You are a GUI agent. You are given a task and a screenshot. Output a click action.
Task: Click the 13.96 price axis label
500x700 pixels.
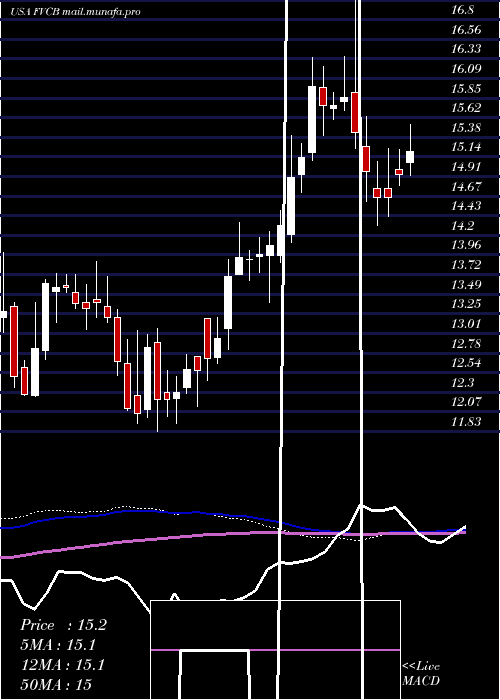pyautogui.click(x=466, y=245)
